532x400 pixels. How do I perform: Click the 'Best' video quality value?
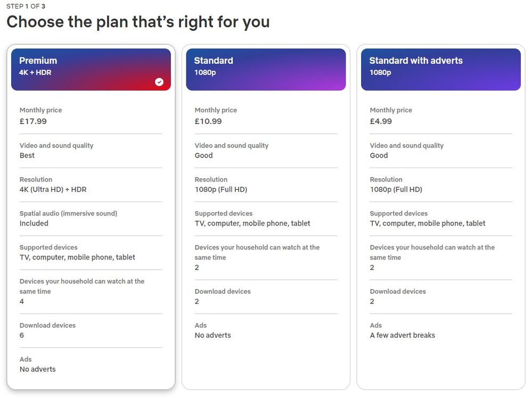coord(27,156)
